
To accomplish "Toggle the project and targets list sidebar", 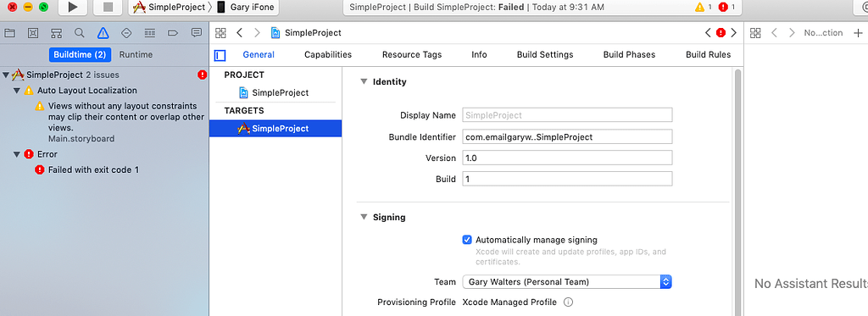I will (x=220, y=55).
